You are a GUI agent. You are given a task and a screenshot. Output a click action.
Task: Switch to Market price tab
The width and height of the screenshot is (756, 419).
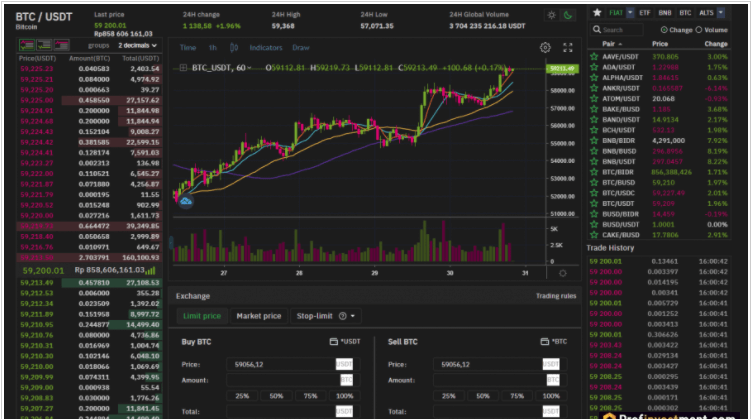[258, 316]
